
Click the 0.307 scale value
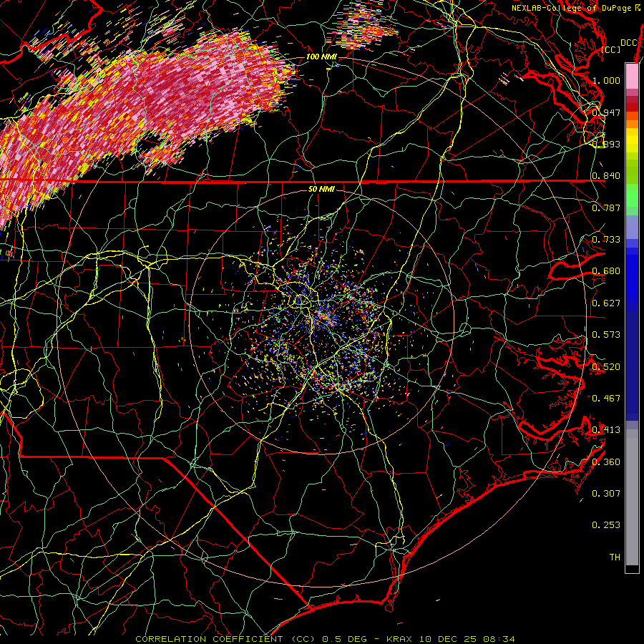606,494
